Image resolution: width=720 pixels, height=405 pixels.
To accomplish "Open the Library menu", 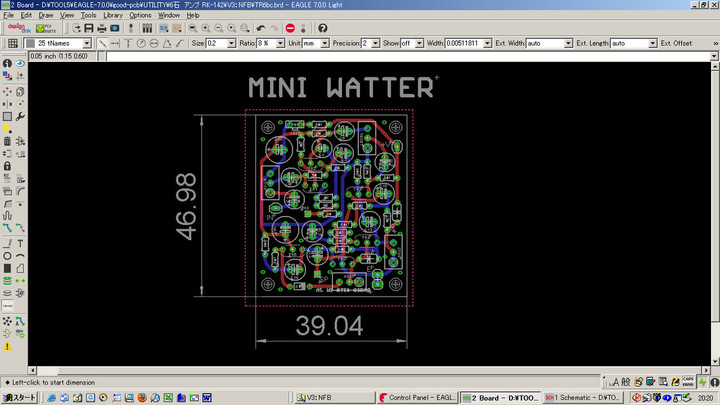I will click(113, 16).
